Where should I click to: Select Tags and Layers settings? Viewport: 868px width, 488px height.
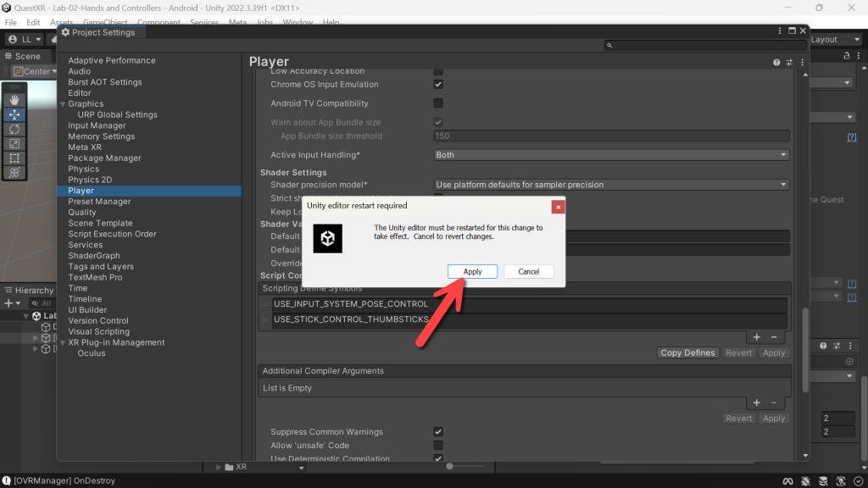click(101, 267)
